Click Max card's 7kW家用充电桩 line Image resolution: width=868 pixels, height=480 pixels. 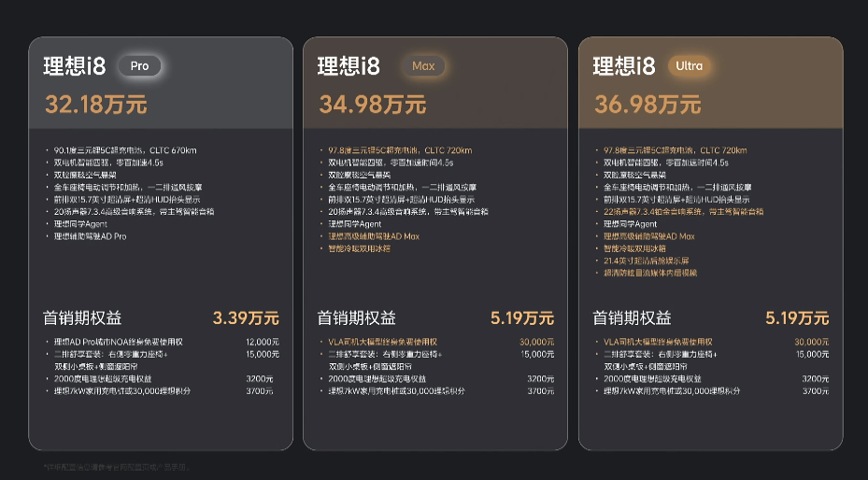point(397,391)
